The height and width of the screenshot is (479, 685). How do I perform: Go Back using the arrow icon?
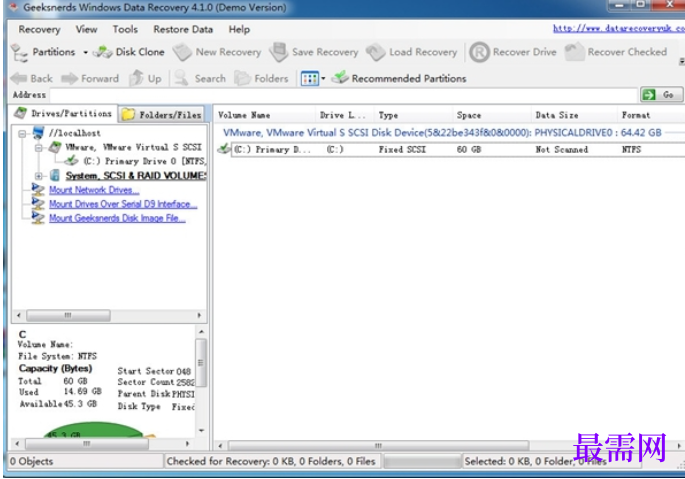coord(19,79)
